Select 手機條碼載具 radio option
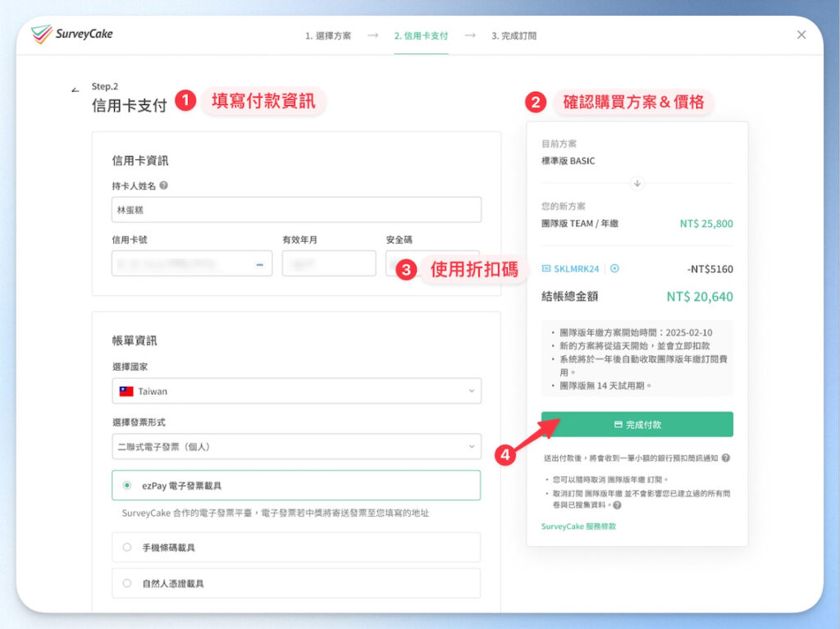 (296, 547)
